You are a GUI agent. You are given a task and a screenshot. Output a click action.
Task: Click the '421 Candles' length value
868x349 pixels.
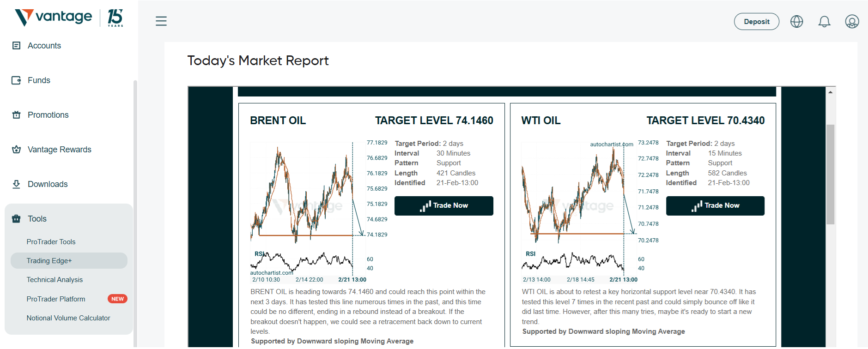coord(456,173)
